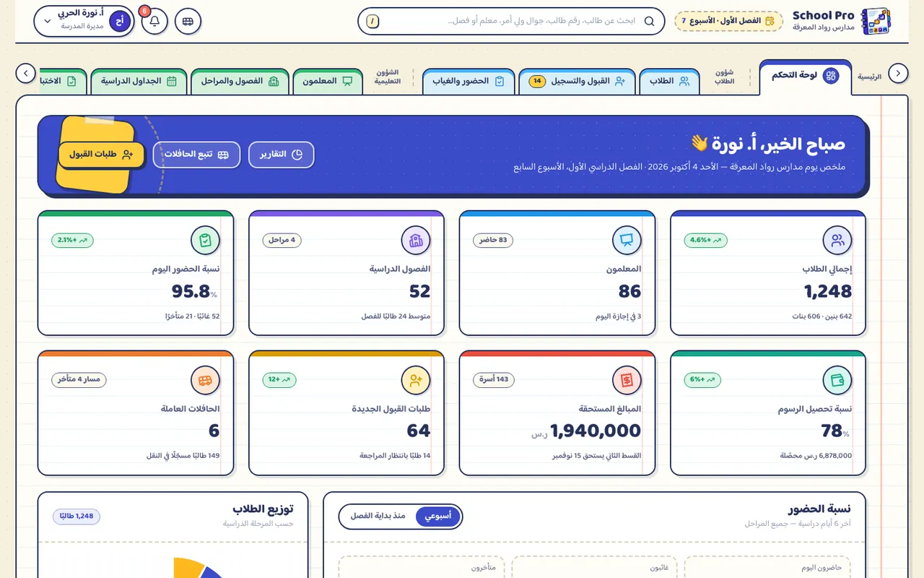The height and width of the screenshot is (578, 924).
Task: Click the user avatar أح
Action: [121, 21]
